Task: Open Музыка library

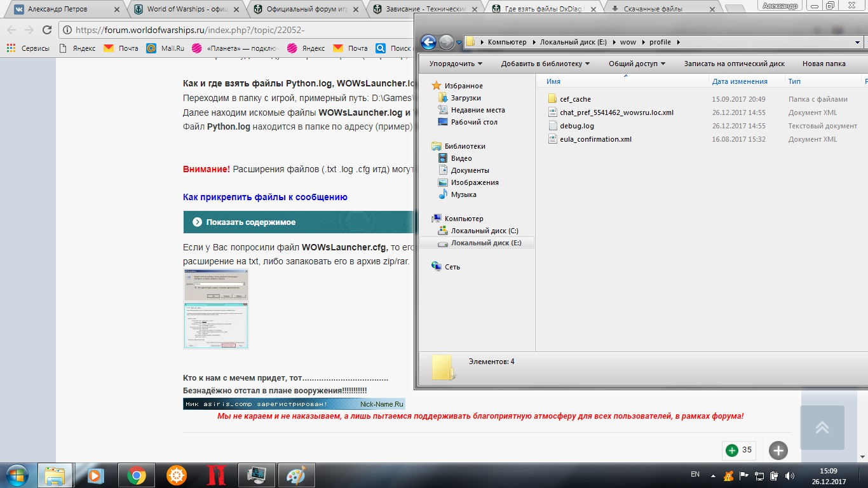Action: pos(458,194)
